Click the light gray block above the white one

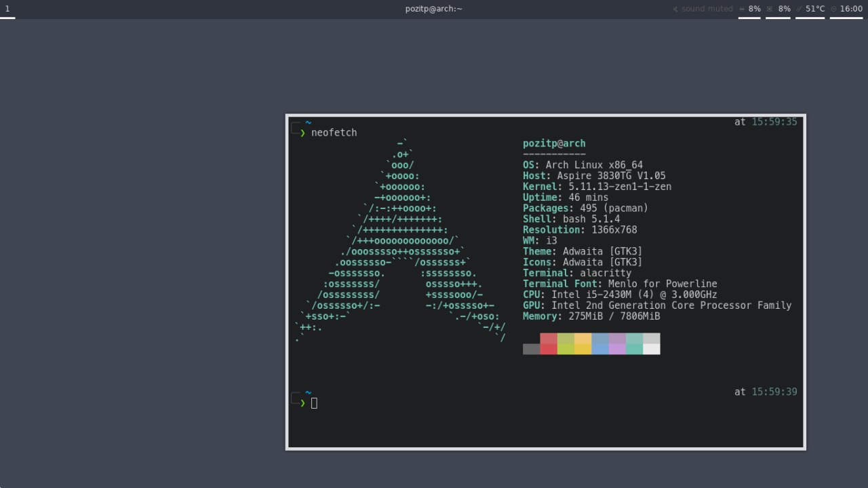(651, 338)
